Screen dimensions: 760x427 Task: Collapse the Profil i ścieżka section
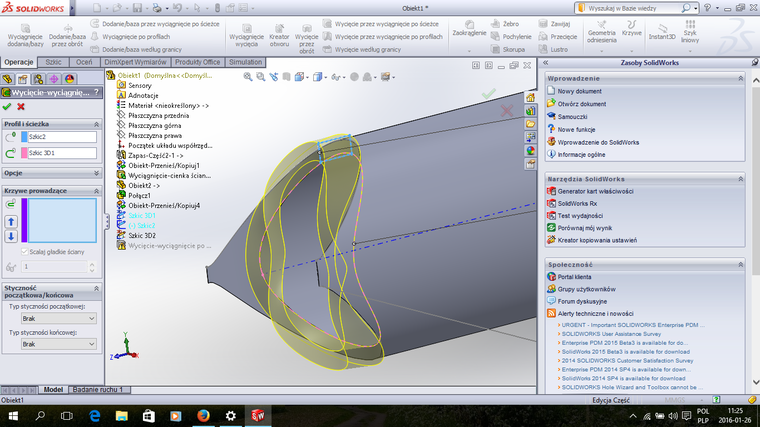[96, 124]
